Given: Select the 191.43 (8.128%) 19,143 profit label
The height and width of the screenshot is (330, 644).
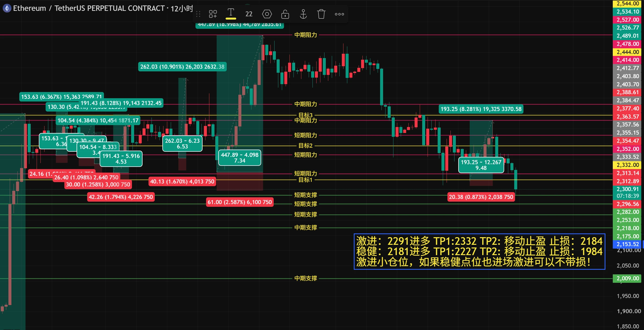Looking at the screenshot, I should click(121, 103).
